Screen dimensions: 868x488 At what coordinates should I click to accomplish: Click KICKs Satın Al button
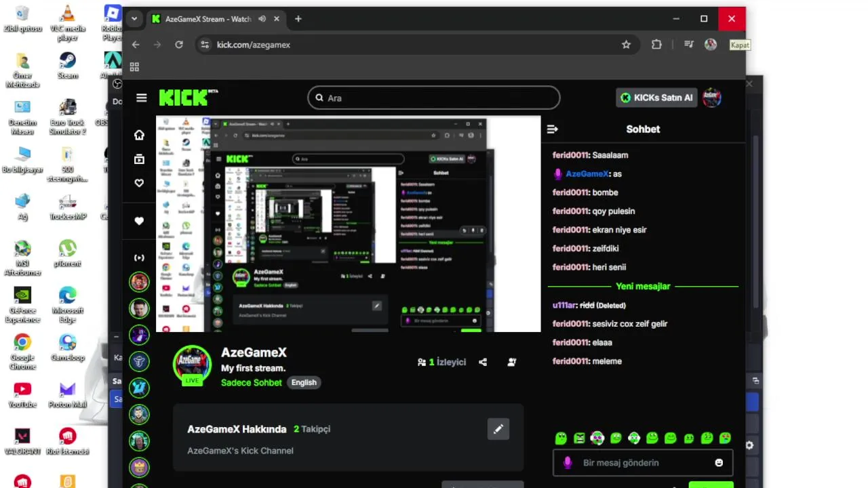pos(656,98)
